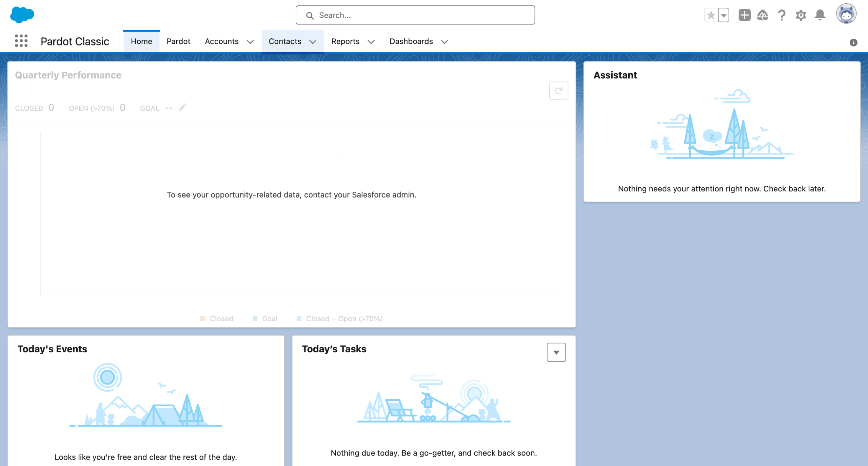Click the Assistant heading
Image resolution: width=868 pixels, height=466 pixels.
click(x=615, y=75)
